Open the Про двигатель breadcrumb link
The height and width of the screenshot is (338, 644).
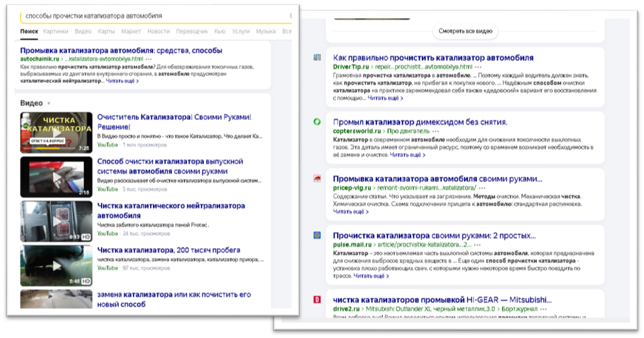pos(408,131)
